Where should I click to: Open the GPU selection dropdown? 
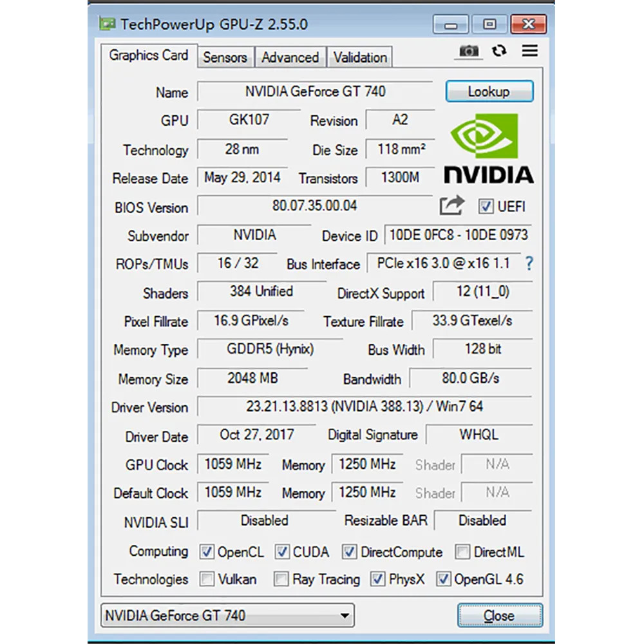227,615
